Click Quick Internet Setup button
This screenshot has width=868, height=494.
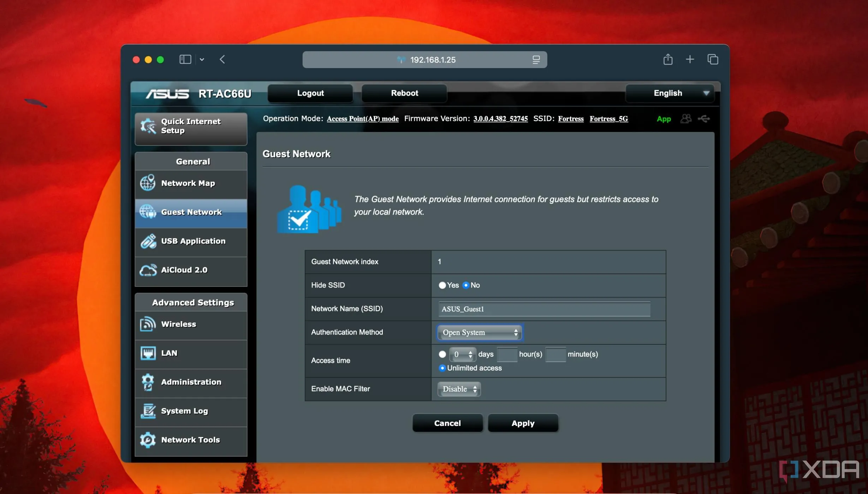tap(191, 129)
